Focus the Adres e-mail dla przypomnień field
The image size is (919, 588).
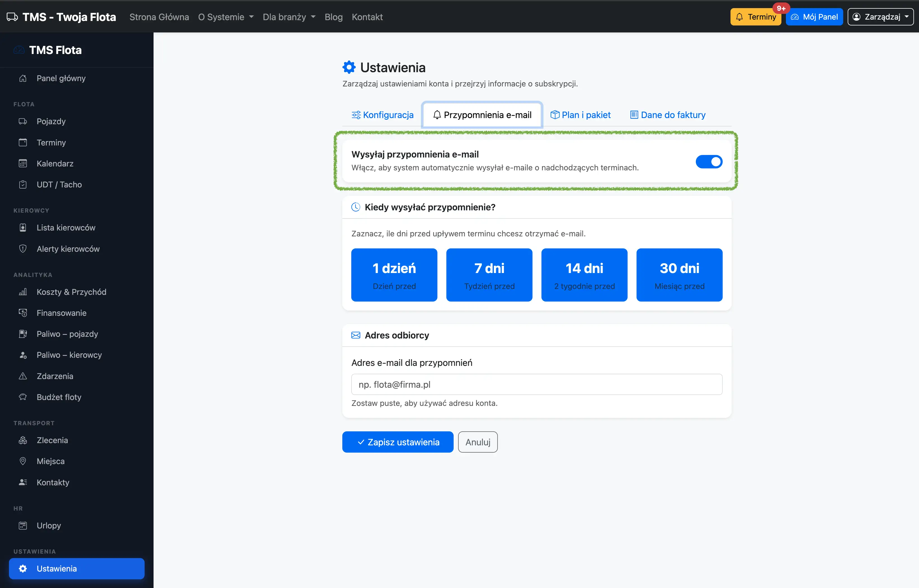pos(537,384)
